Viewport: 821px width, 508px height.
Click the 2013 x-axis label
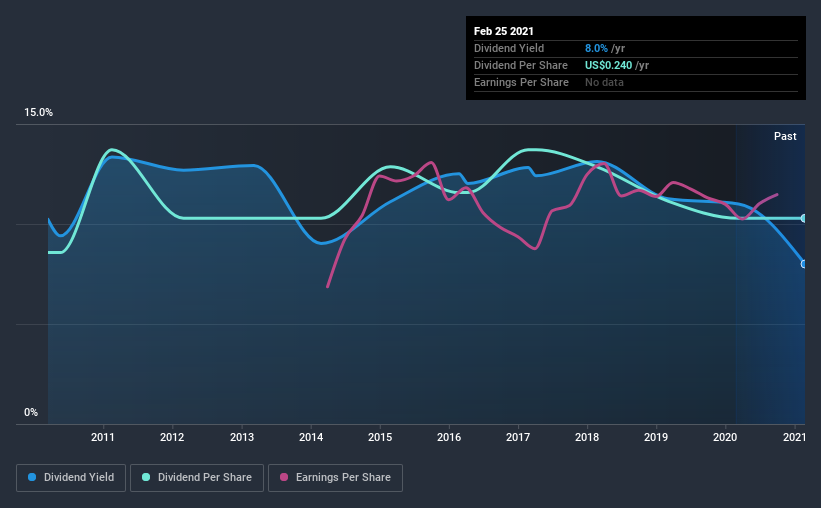242,437
